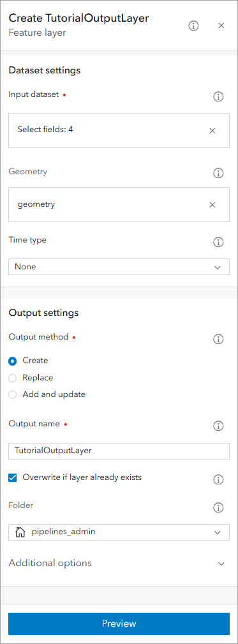Select the Create output method
Image resolution: width=238 pixels, height=644 pixels.
(x=13, y=361)
